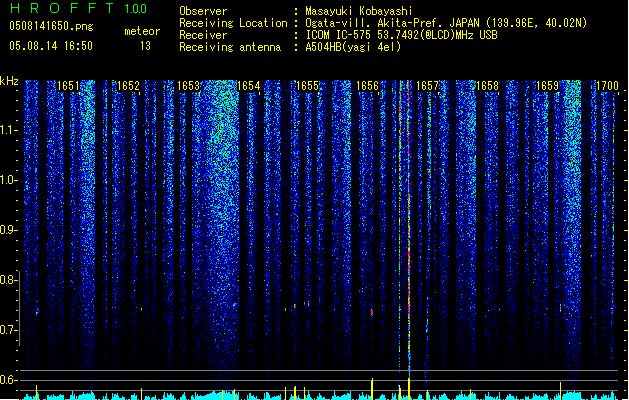Click observer name Masayuki Kobayashi
The height and width of the screenshot is (400, 629).
[x=359, y=11]
